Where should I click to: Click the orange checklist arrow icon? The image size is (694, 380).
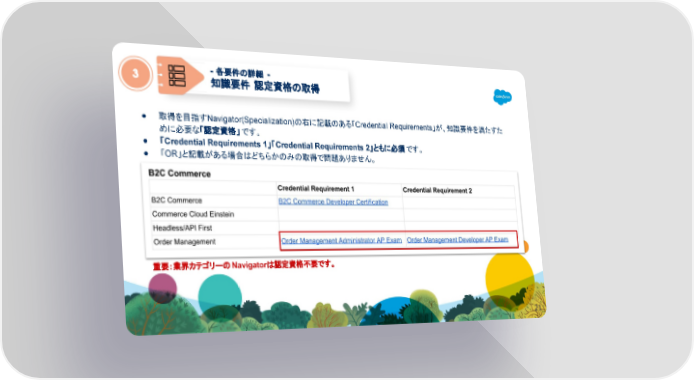(x=179, y=76)
